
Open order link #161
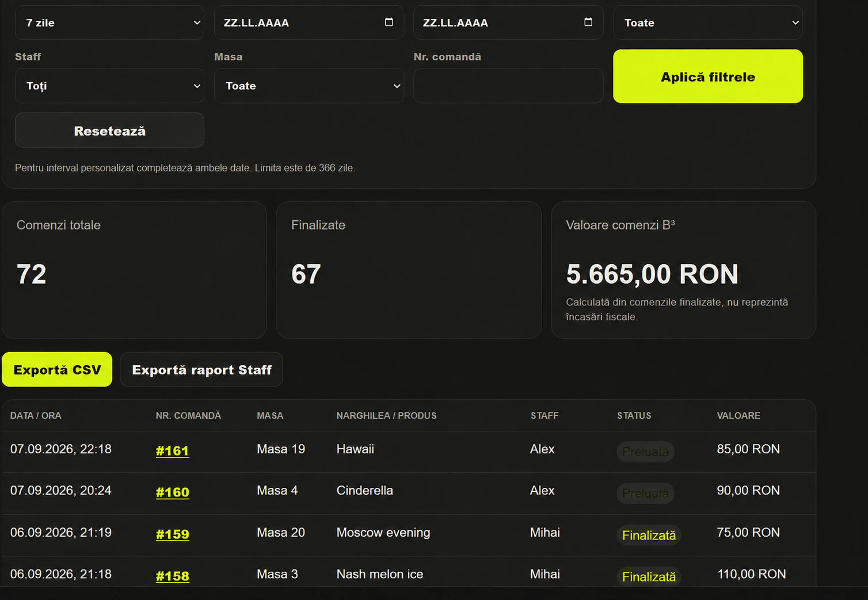coord(172,451)
